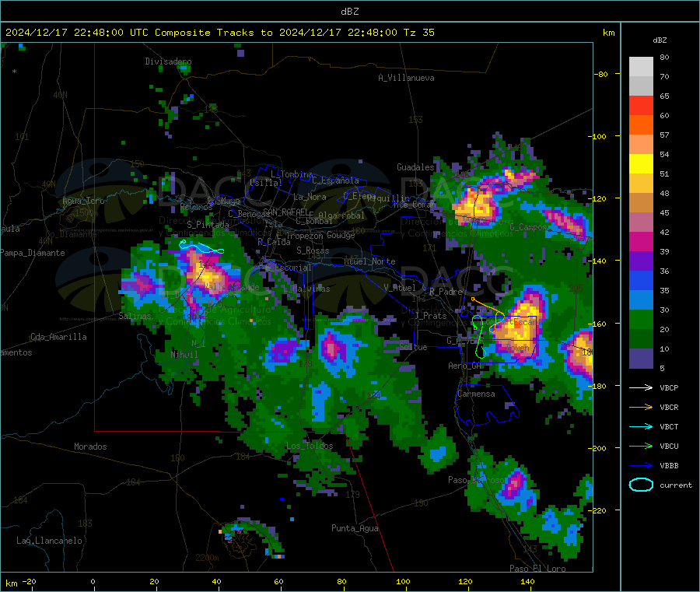Screen dimensions: 700x592
Task: Click the 'Aero_GA' place label
Action: click(465, 366)
